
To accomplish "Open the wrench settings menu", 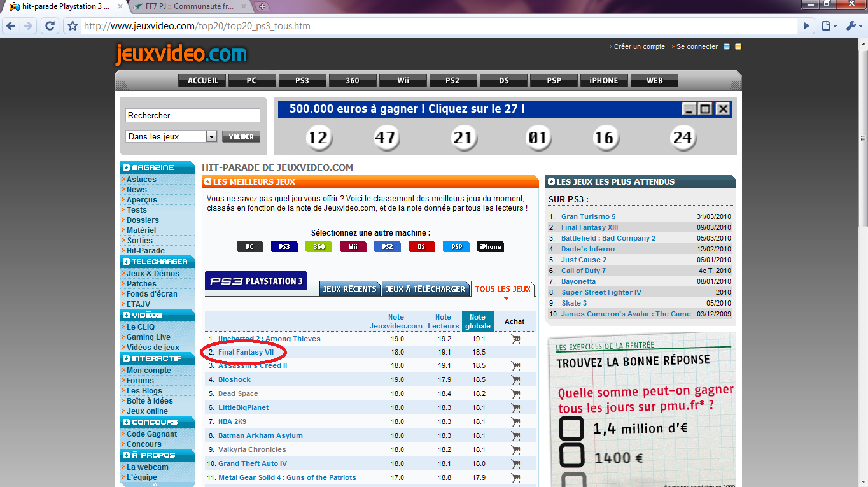I will pos(853,26).
